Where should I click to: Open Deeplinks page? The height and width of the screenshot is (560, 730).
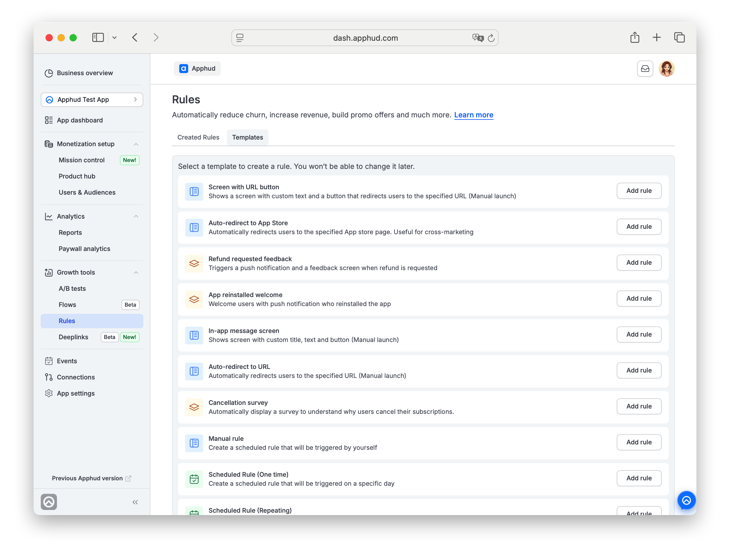92,337
